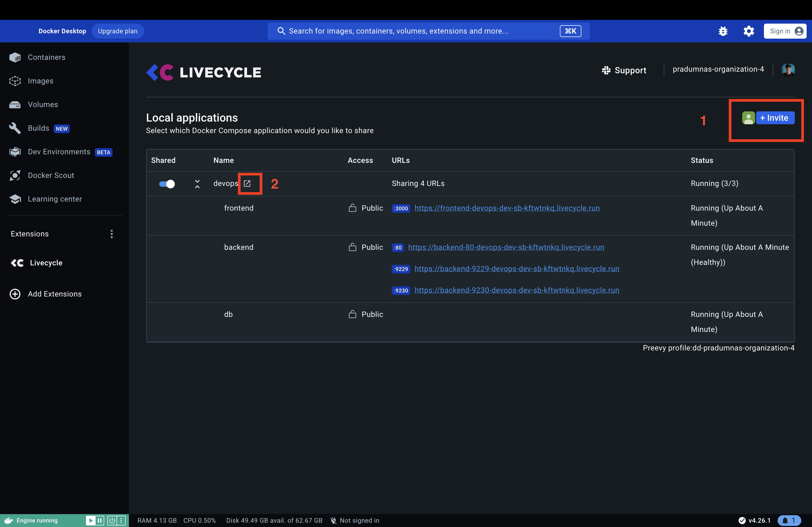
Task: Select the Images sidebar icon
Action: coord(15,81)
